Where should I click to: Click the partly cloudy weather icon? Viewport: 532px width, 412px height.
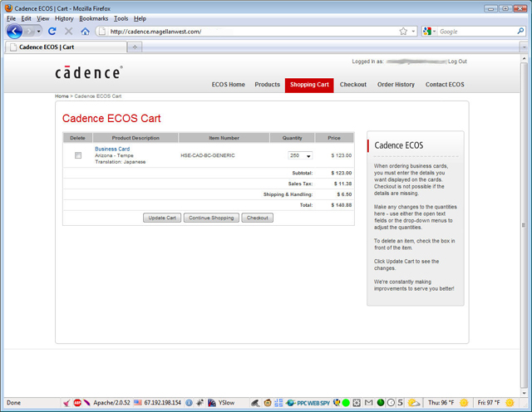coord(414,403)
